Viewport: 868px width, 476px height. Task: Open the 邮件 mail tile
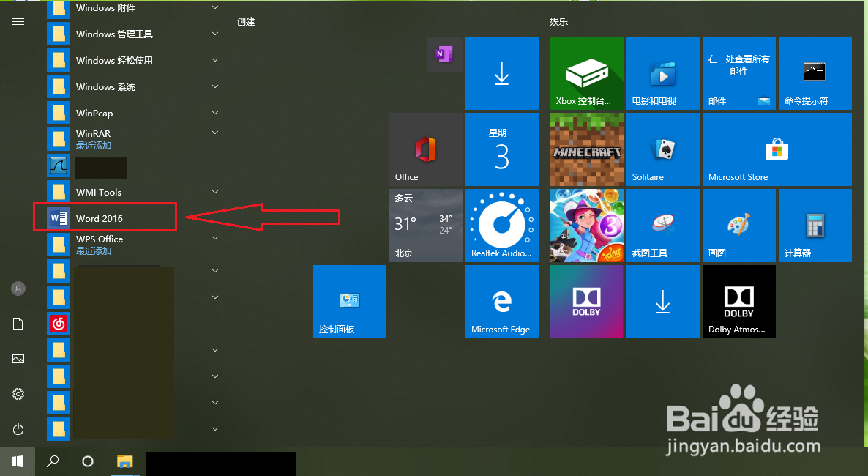pyautogui.click(x=739, y=73)
